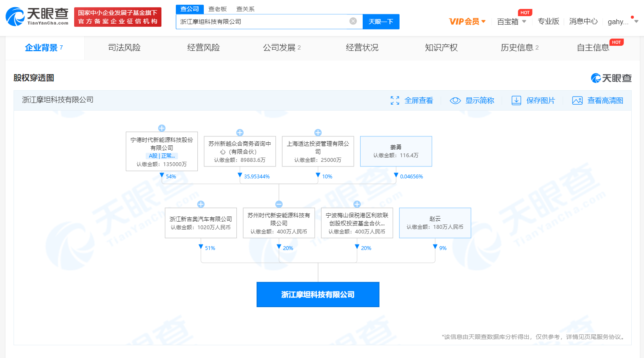Viewport: 644px width, 358px height.
Task: Click the view HD image icon
Action: [x=577, y=100]
